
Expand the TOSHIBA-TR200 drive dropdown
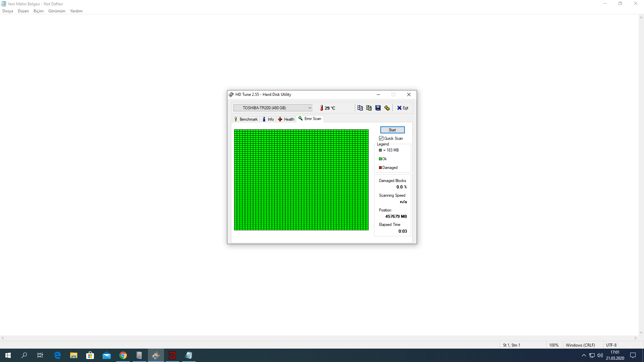coord(310,108)
